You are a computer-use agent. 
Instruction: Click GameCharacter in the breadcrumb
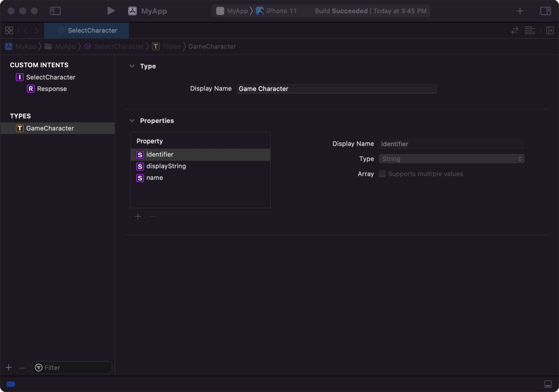coord(212,46)
